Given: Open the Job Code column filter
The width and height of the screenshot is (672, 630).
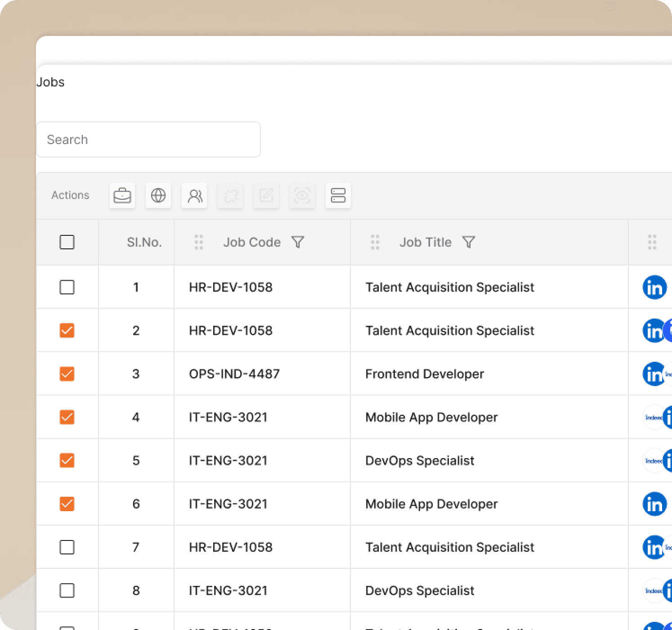Looking at the screenshot, I should 298,242.
